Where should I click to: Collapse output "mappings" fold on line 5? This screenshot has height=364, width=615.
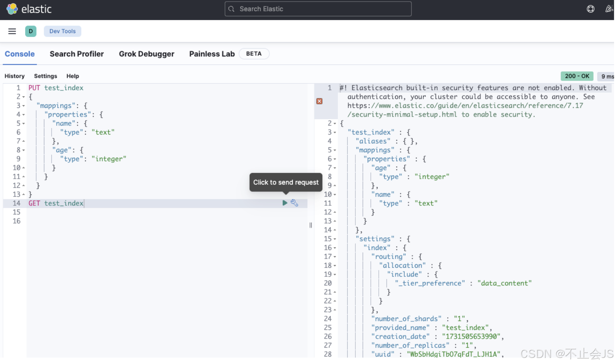click(335, 150)
